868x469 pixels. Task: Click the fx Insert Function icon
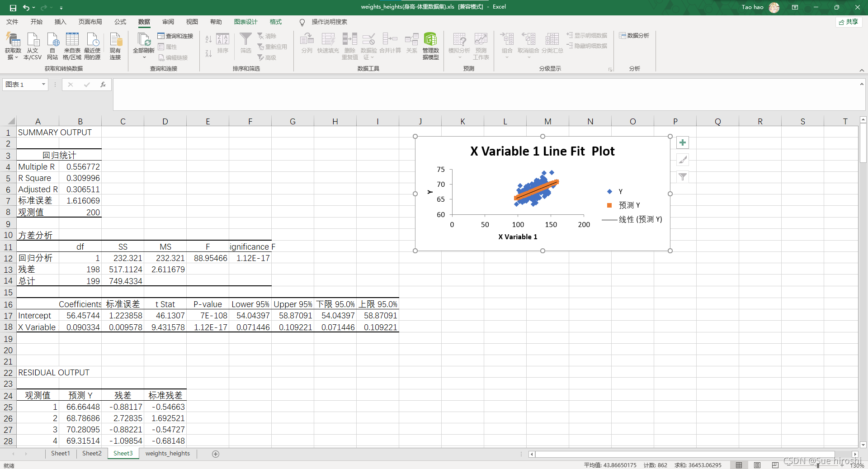point(103,85)
